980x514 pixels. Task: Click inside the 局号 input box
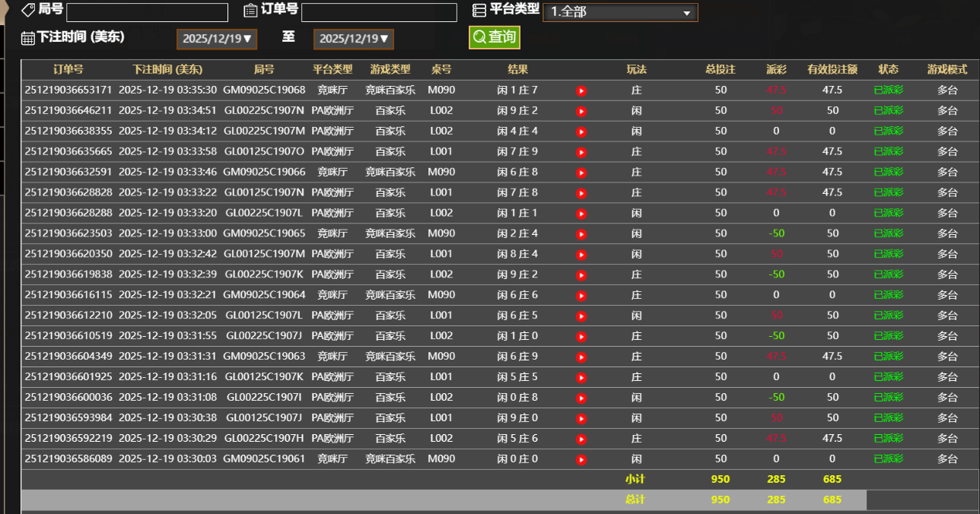tap(147, 11)
